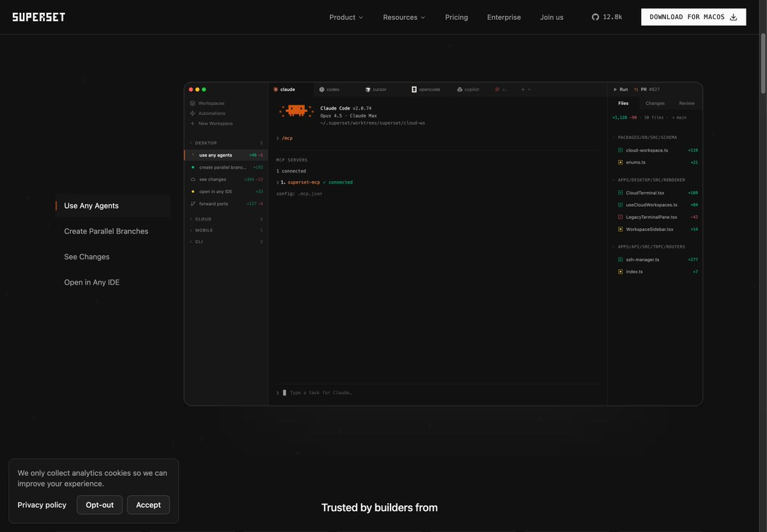
Task: Click branch icon beside forward ports
Action: pyautogui.click(x=192, y=204)
